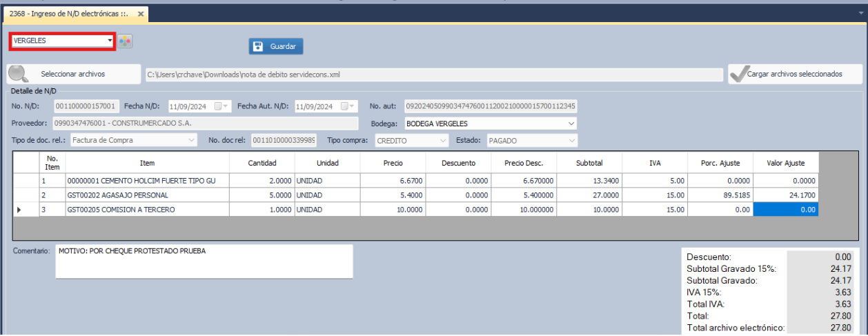Click the floppy disk icon on Guardar
Screen dimensions: 868x336
[258, 46]
